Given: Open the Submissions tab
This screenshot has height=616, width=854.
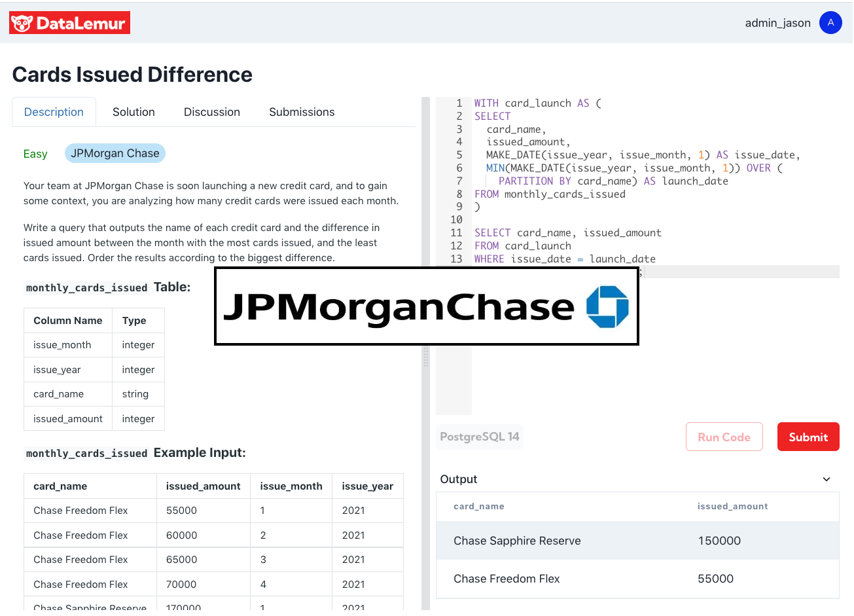Looking at the screenshot, I should (302, 112).
